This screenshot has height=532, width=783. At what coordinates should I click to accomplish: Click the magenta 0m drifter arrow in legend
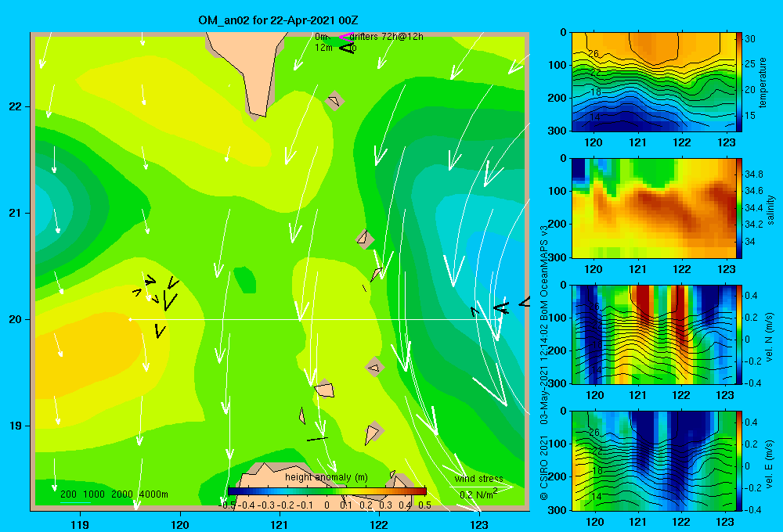click(x=345, y=37)
